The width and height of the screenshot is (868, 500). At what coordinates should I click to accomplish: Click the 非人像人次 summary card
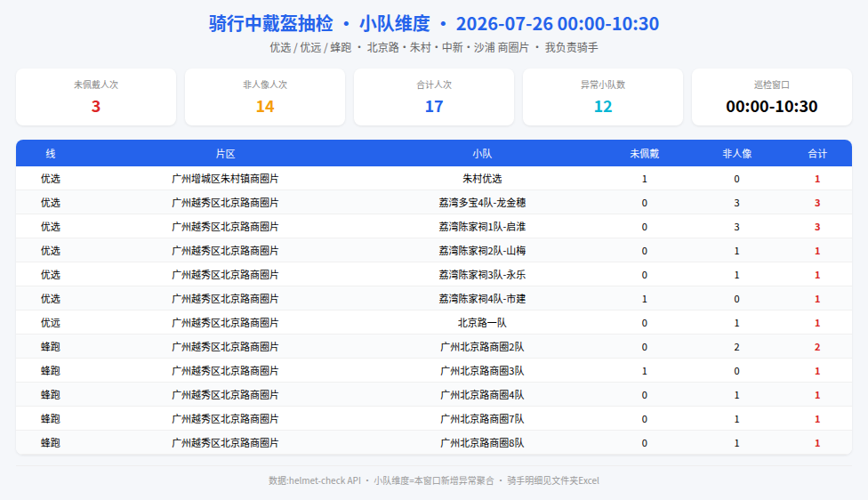(x=265, y=97)
